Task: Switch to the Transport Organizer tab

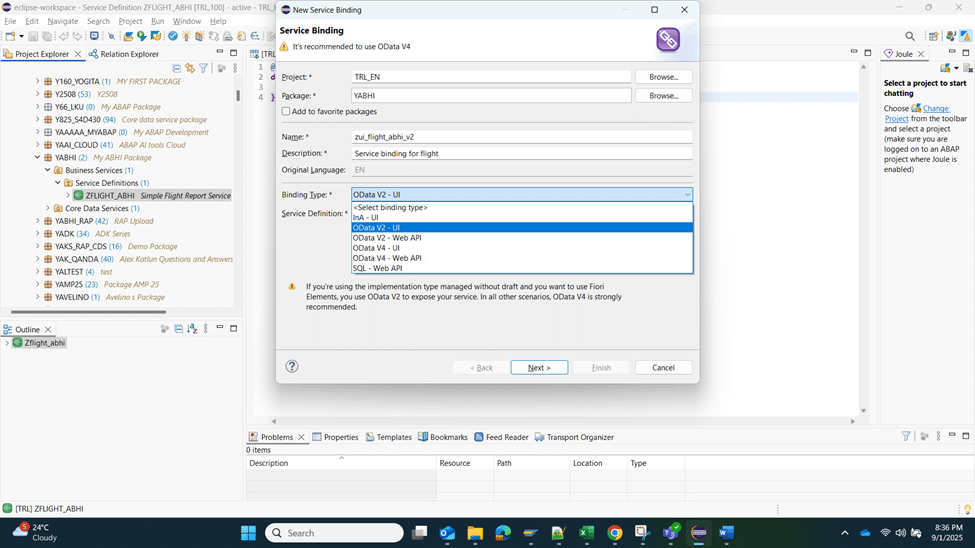Action: 574,437
